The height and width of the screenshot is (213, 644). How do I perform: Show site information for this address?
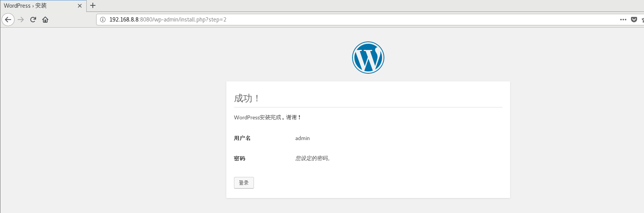click(x=103, y=20)
